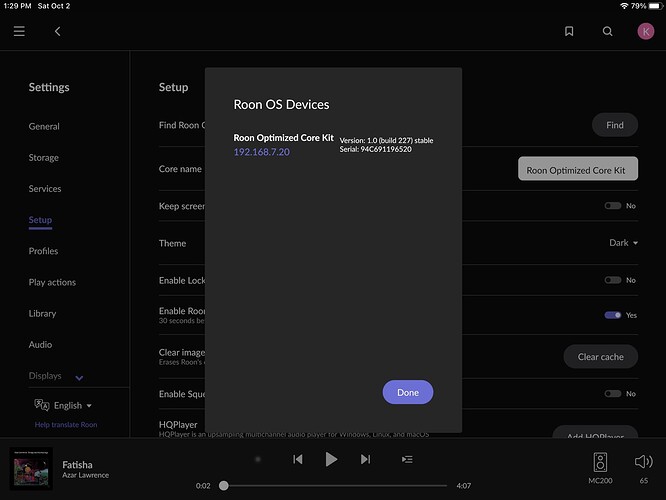Go back with the back arrow
Image resolution: width=666 pixels, height=500 pixels.
pyautogui.click(x=57, y=31)
